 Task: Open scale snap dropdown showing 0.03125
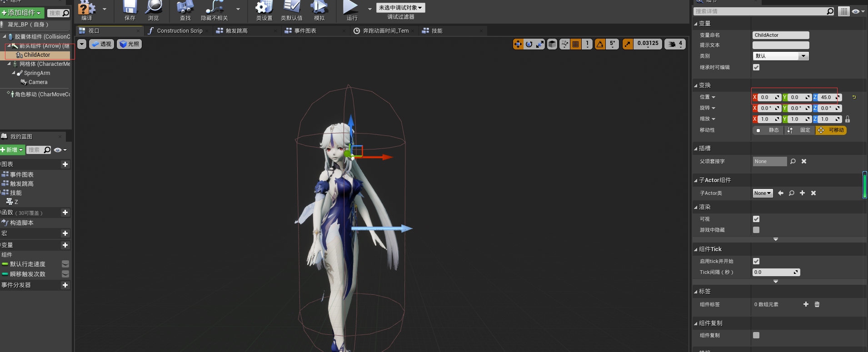(x=648, y=44)
